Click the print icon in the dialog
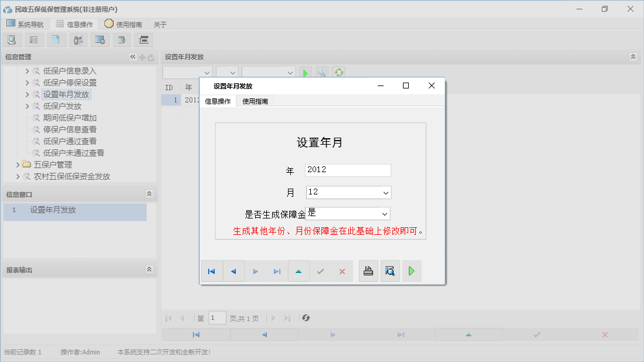The height and width of the screenshot is (362, 644). [368, 271]
